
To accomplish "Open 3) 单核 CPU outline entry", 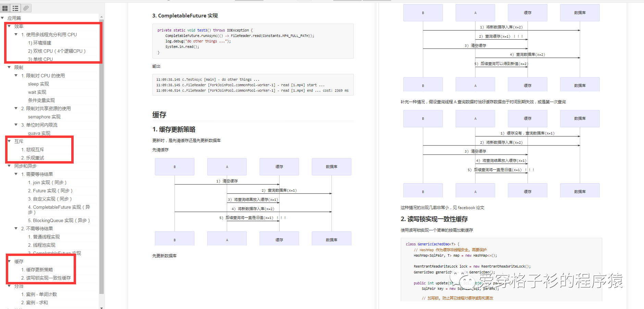I will coord(40,59).
